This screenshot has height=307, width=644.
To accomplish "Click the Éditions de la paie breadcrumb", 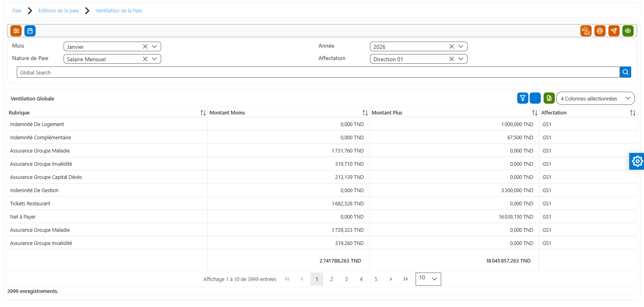I will pyautogui.click(x=58, y=10).
